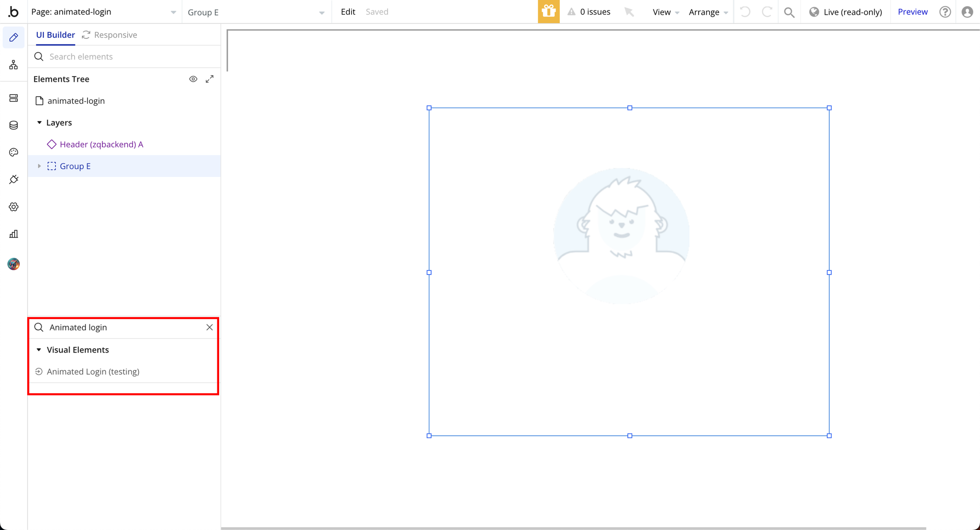The height and width of the screenshot is (530, 980).
Task: Click the UI Builder tab
Action: [55, 34]
